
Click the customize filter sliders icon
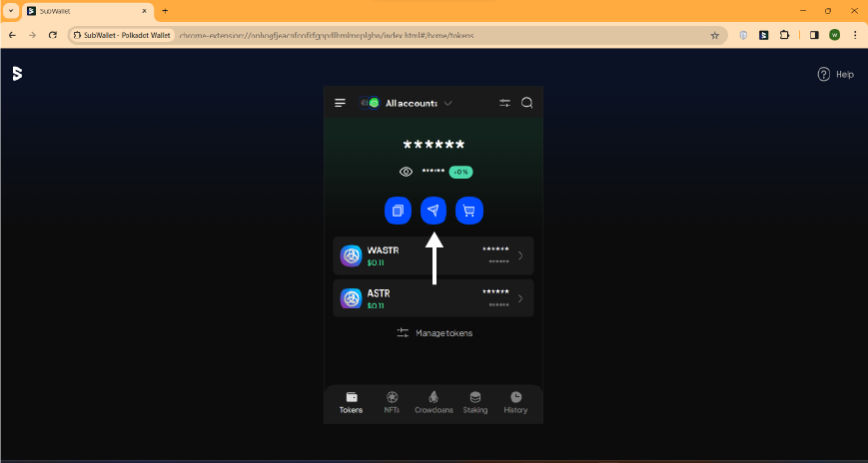click(x=504, y=103)
